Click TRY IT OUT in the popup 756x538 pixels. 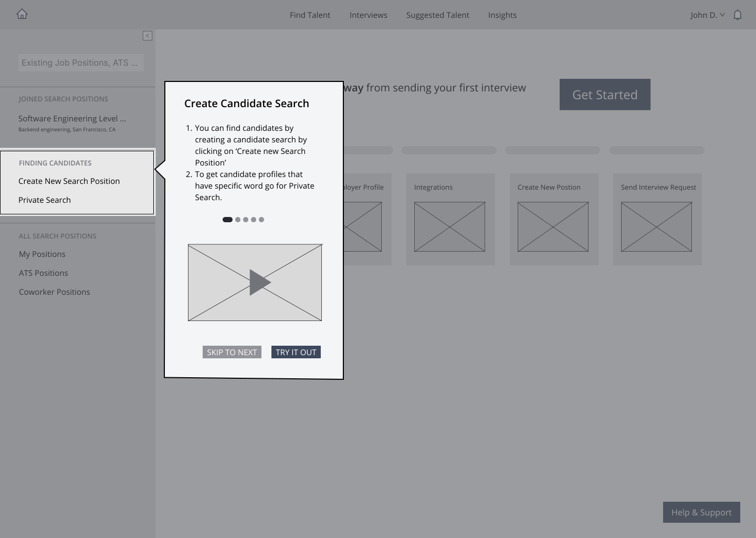tap(296, 352)
